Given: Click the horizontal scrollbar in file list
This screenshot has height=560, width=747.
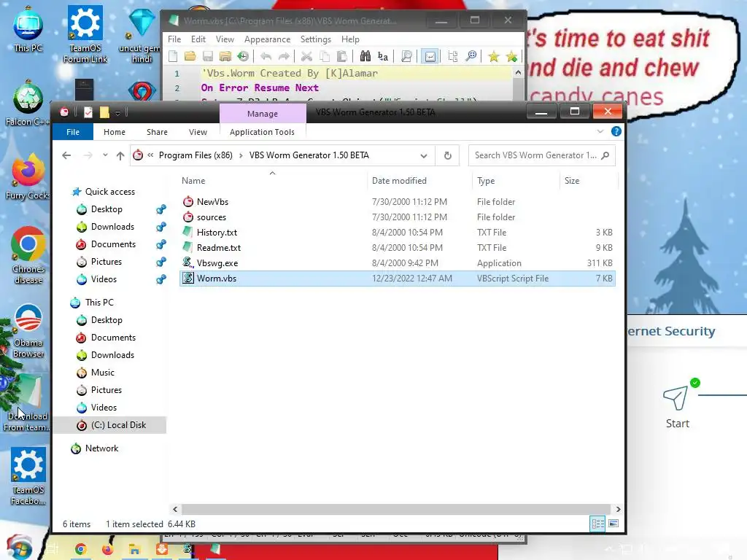Looking at the screenshot, I should click(396, 509).
